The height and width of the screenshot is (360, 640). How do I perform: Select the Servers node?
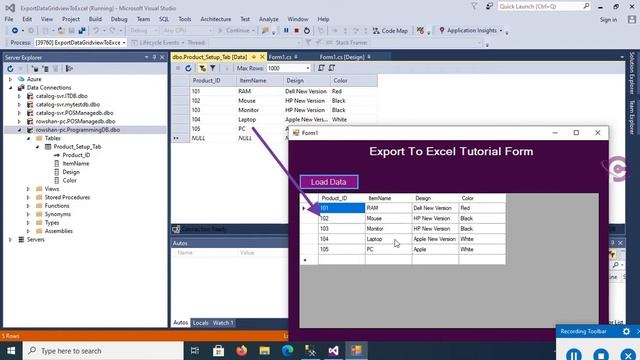36,240
